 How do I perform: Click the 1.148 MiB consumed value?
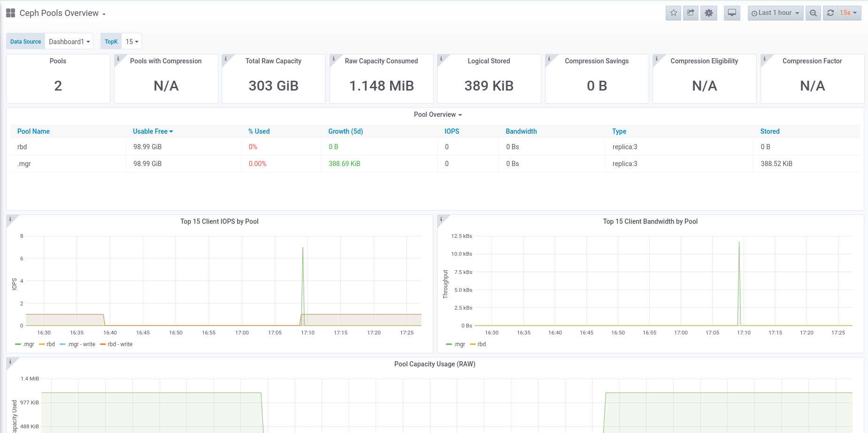click(382, 86)
